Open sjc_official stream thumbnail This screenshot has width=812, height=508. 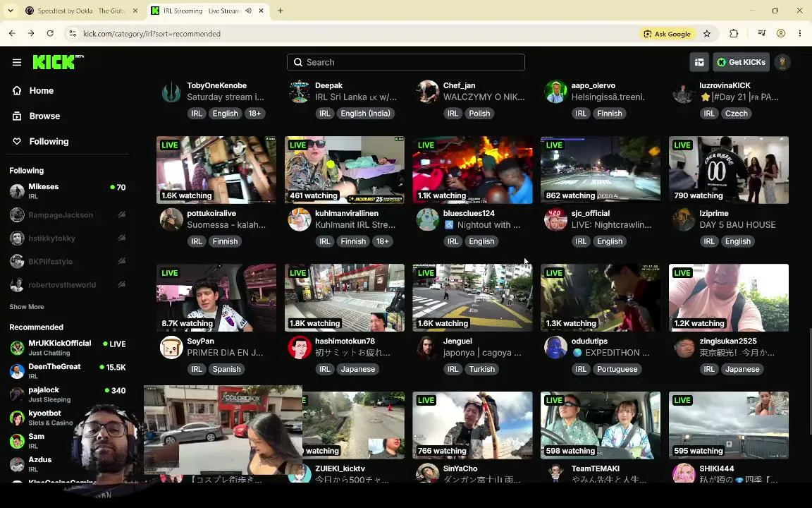click(601, 170)
